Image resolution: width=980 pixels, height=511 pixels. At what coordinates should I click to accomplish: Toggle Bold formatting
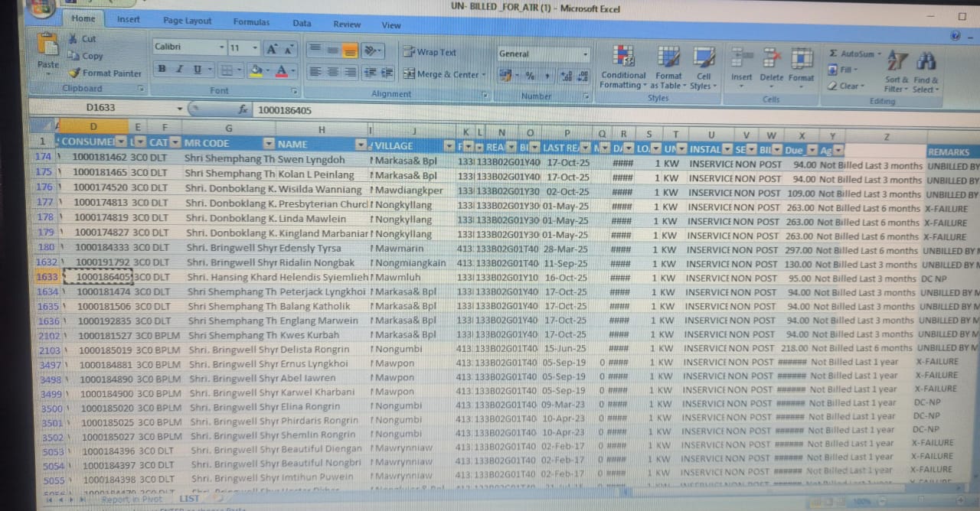tap(162, 70)
